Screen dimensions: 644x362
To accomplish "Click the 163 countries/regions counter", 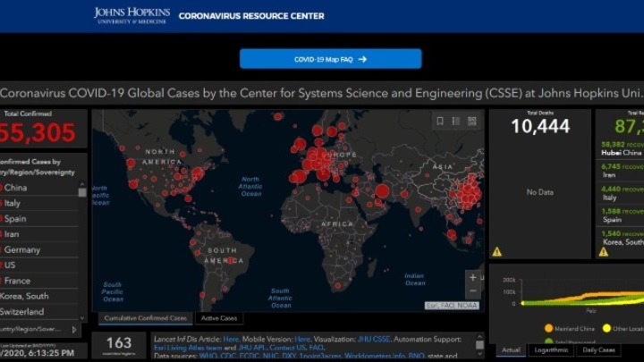I will [x=119, y=345].
